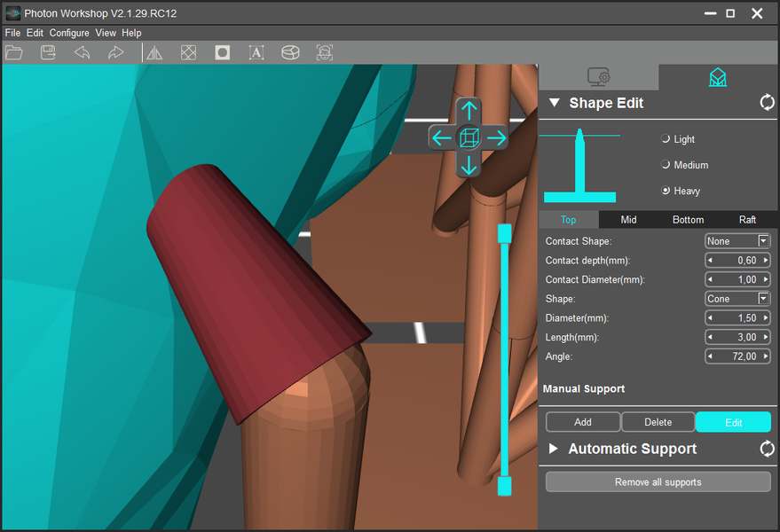Select the text tool 'A' icon
The height and width of the screenshot is (532, 780).
[x=256, y=52]
